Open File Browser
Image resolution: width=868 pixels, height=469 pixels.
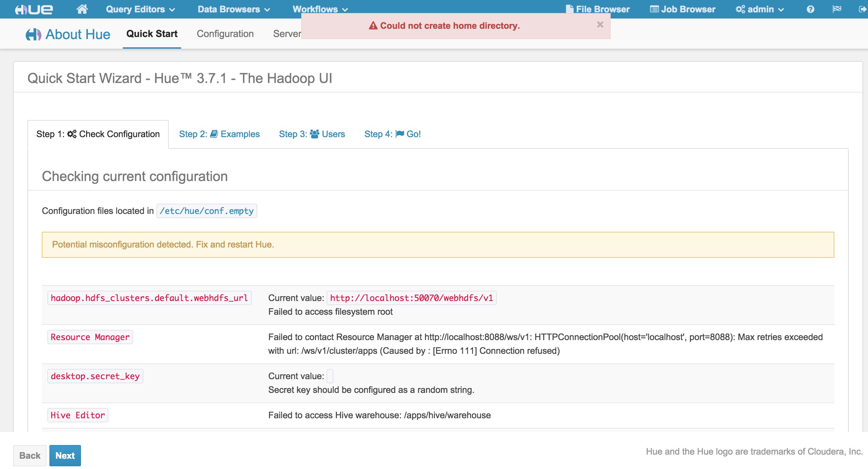pyautogui.click(x=598, y=9)
